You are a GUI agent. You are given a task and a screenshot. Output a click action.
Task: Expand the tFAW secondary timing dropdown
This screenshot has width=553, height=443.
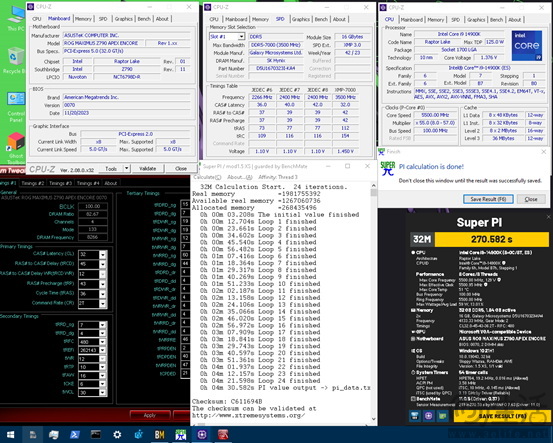pos(102,376)
